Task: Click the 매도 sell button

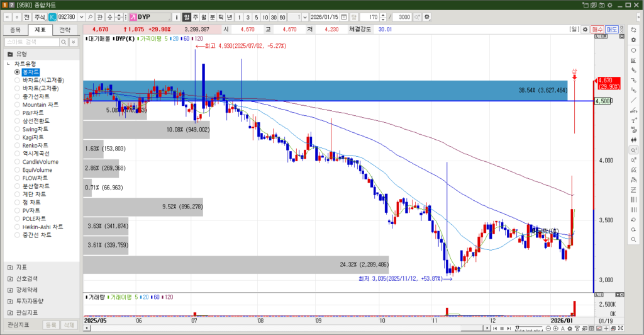Action: pos(611,30)
